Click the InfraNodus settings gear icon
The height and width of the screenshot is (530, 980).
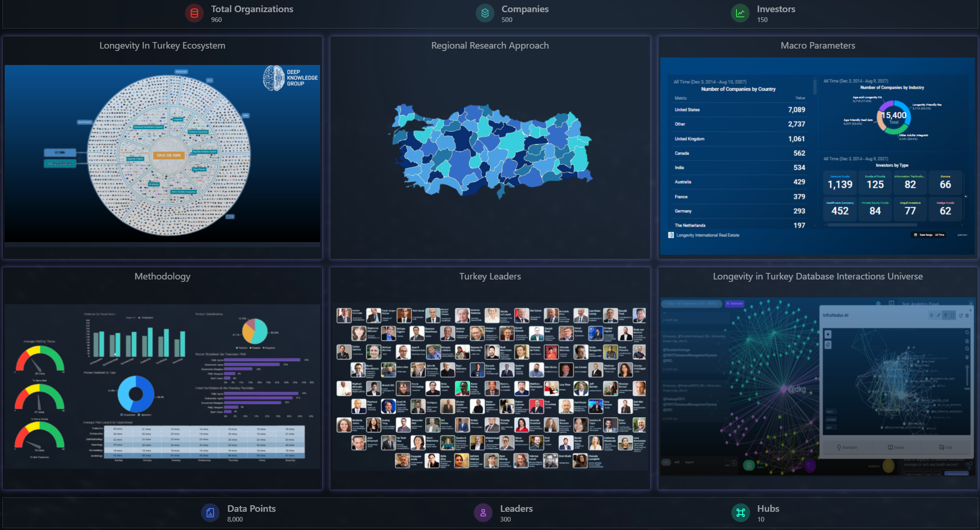(x=967, y=315)
